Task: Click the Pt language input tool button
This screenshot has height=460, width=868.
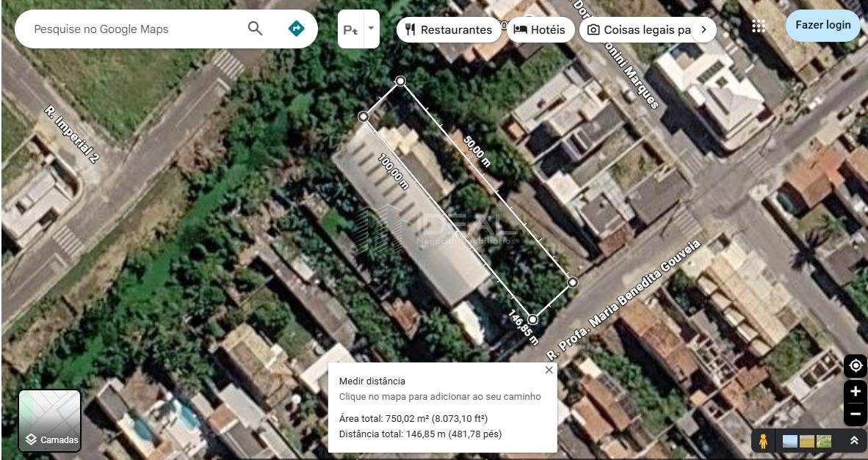Action: pos(350,29)
